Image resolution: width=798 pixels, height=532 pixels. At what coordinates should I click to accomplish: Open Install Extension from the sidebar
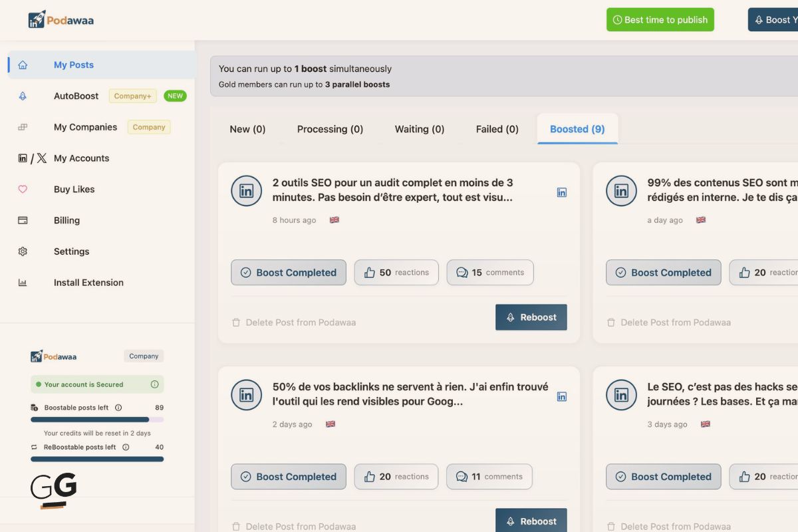tap(88, 283)
